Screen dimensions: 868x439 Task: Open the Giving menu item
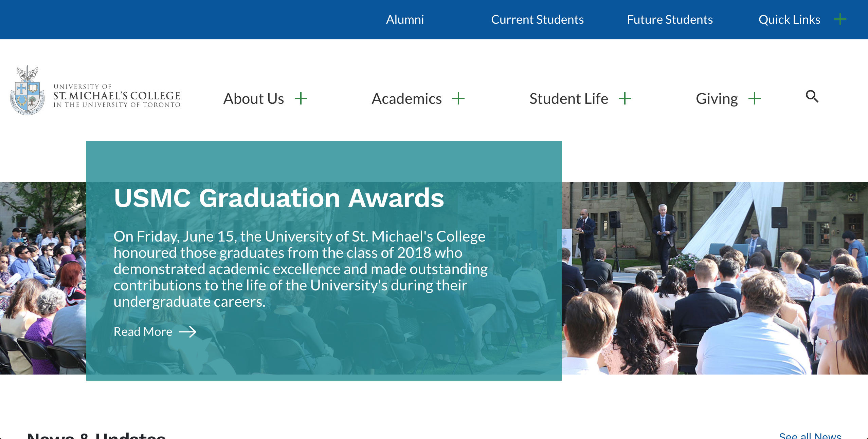717,99
